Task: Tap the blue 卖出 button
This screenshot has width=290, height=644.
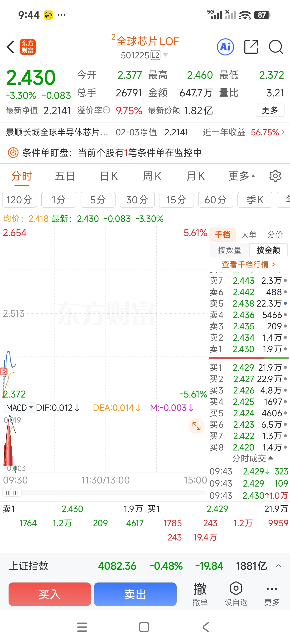Action: click(x=135, y=594)
